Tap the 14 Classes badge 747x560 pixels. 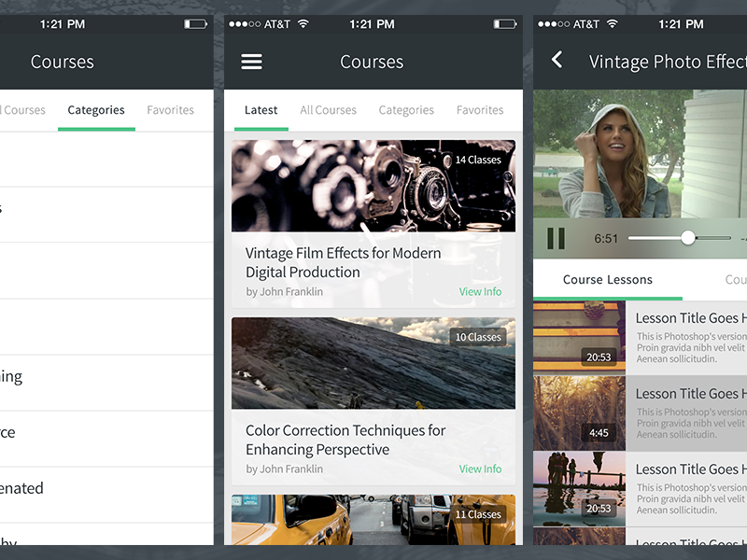[478, 160]
